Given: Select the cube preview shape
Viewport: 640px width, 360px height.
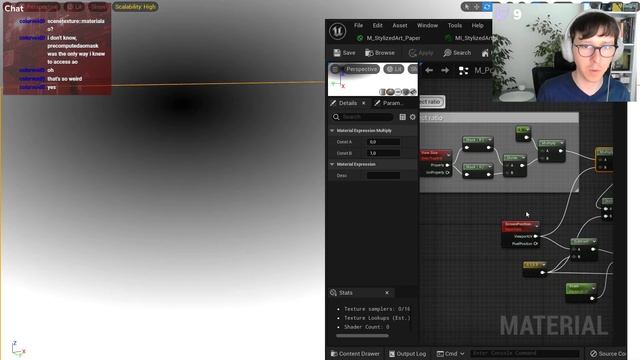Looking at the screenshot, I should [x=405, y=92].
